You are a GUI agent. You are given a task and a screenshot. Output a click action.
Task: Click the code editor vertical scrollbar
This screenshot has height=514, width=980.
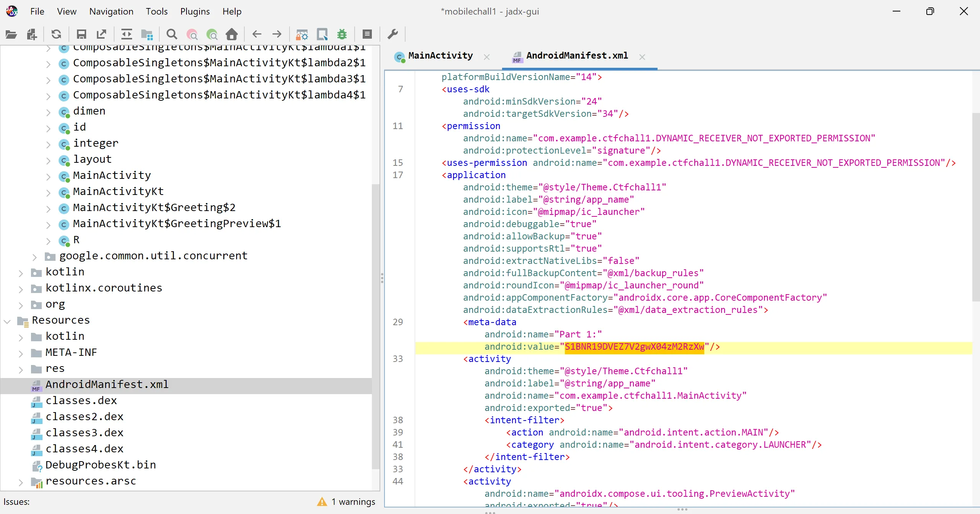click(x=975, y=207)
